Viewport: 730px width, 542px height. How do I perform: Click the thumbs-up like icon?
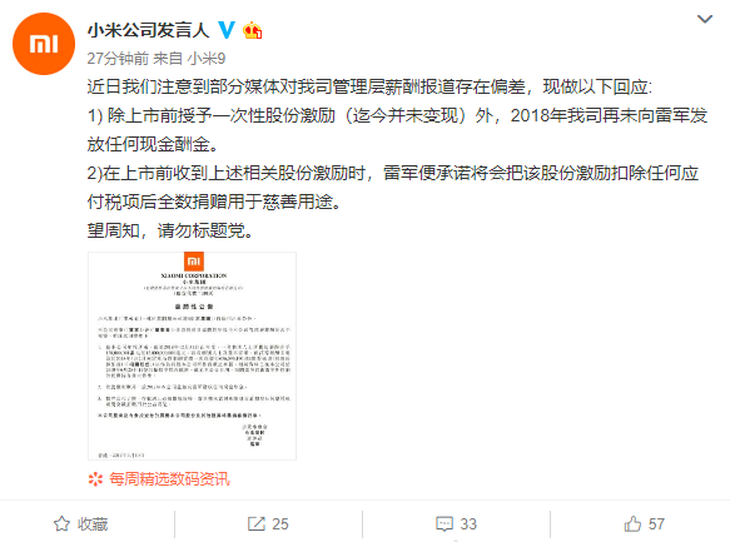tap(633, 524)
